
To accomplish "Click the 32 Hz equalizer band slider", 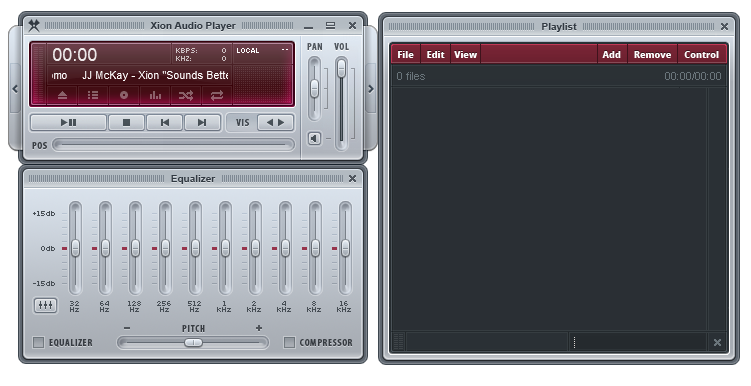I will tap(75, 248).
